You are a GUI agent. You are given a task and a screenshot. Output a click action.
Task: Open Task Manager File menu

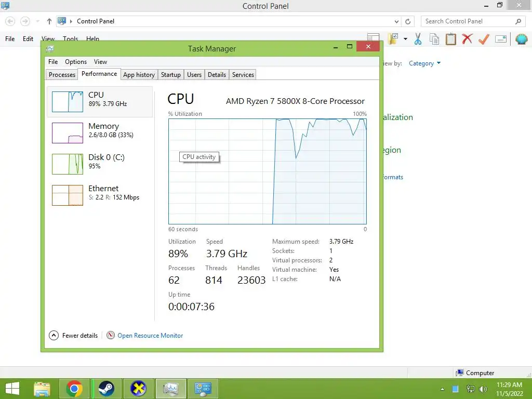(x=53, y=62)
